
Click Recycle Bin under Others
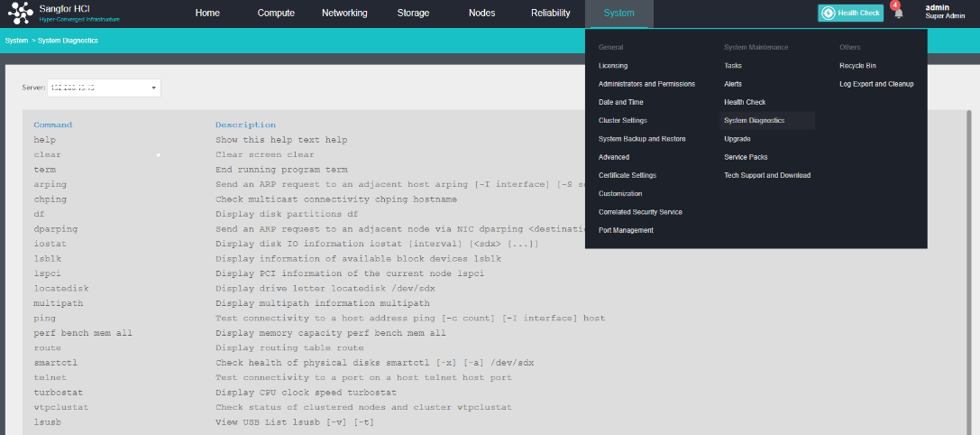tap(857, 66)
